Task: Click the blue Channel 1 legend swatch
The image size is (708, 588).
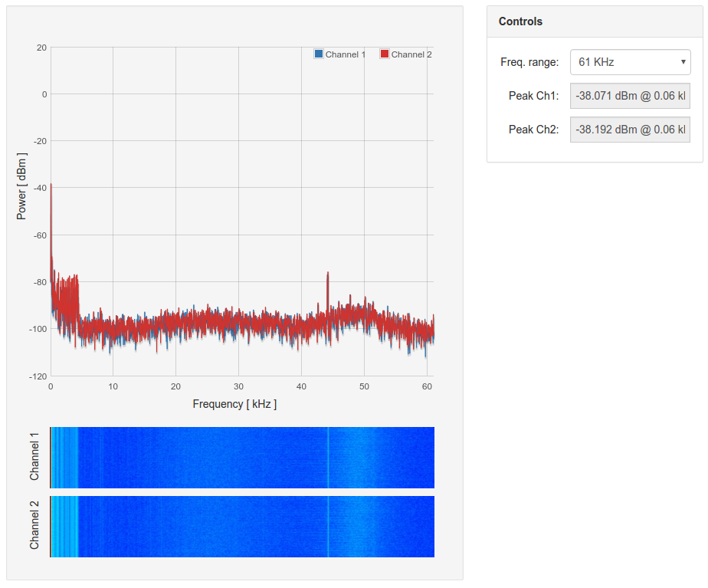Action: (x=319, y=54)
